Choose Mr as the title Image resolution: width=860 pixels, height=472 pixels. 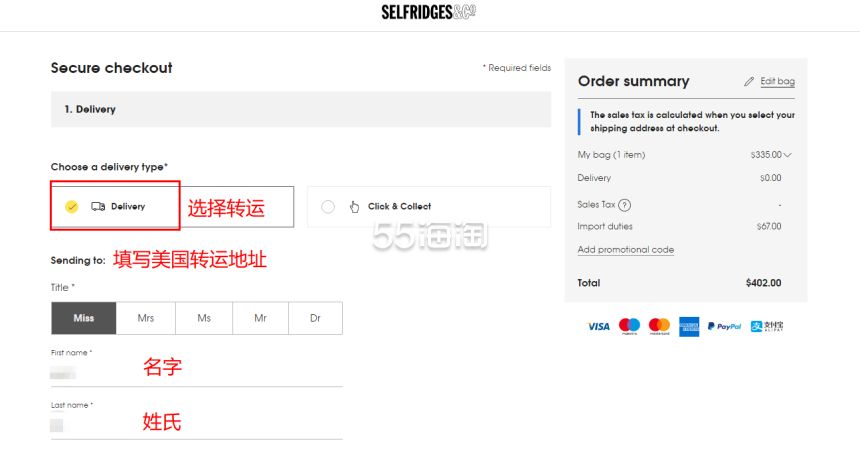pos(261,318)
